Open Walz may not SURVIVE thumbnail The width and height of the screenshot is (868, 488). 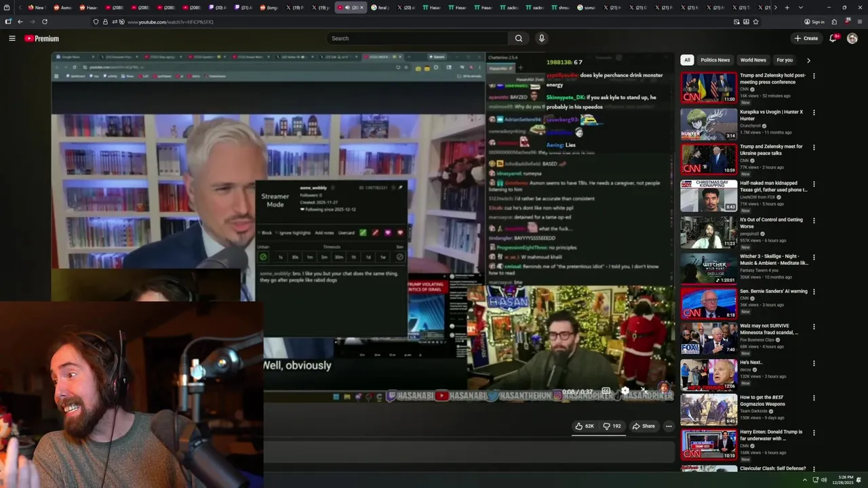[709, 338]
